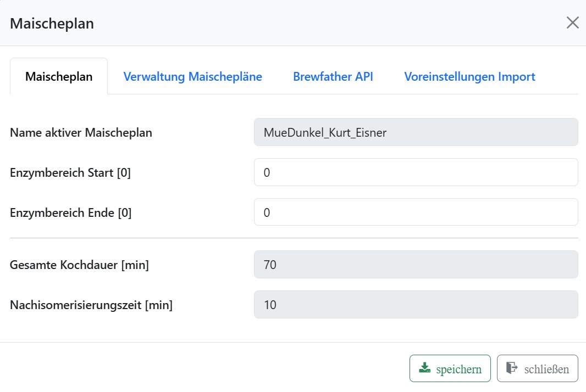Select the Maischeplan tab
586x392 pixels.
(x=59, y=77)
